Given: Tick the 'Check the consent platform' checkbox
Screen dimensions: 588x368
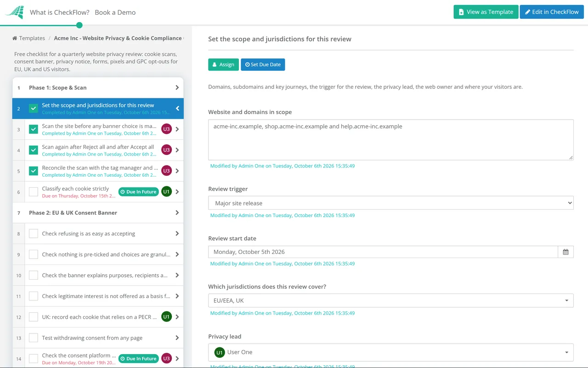Looking at the screenshot, I should [x=34, y=358].
